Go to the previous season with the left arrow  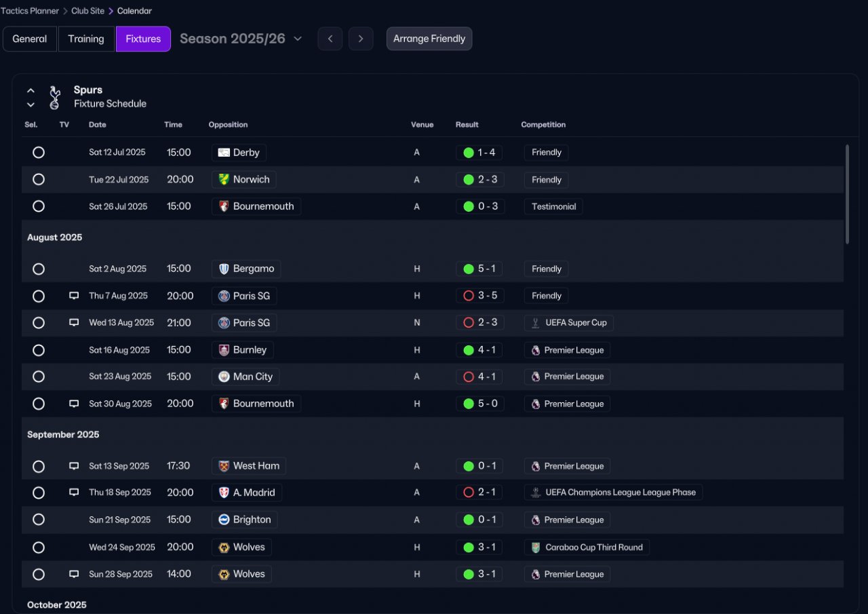click(x=330, y=39)
